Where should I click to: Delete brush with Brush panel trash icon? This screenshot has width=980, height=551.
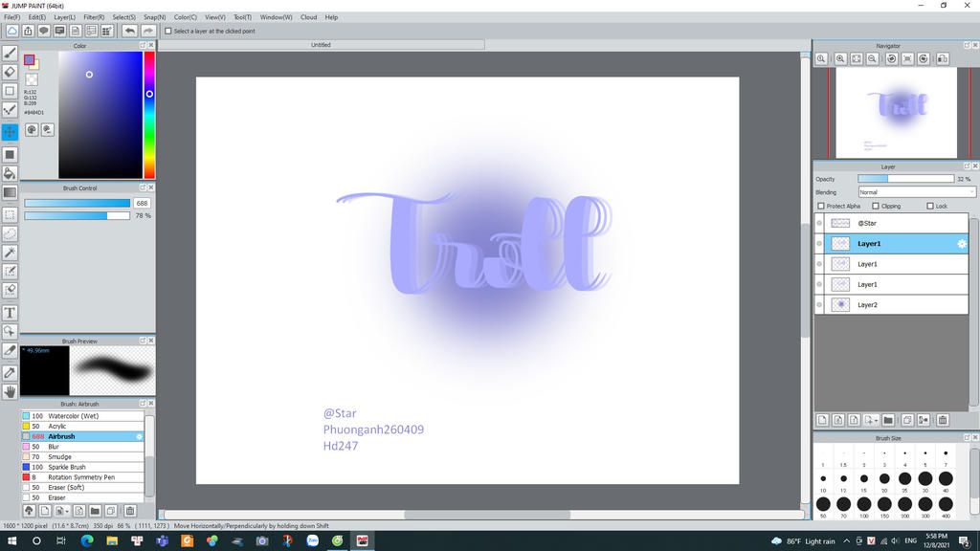(x=130, y=511)
